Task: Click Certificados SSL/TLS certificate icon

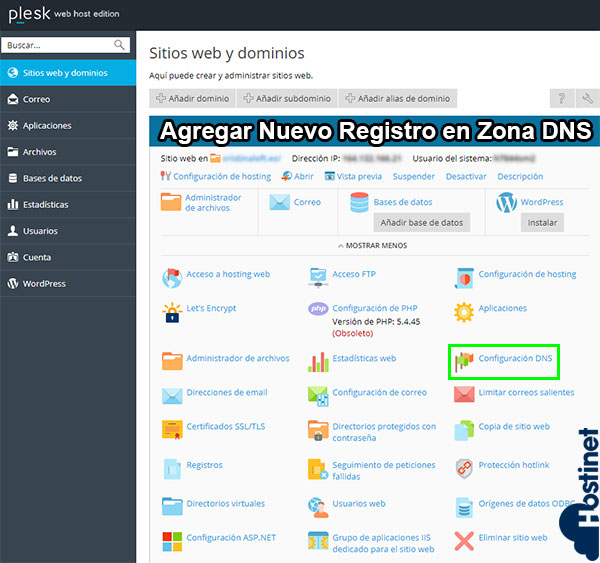Action: point(172,430)
